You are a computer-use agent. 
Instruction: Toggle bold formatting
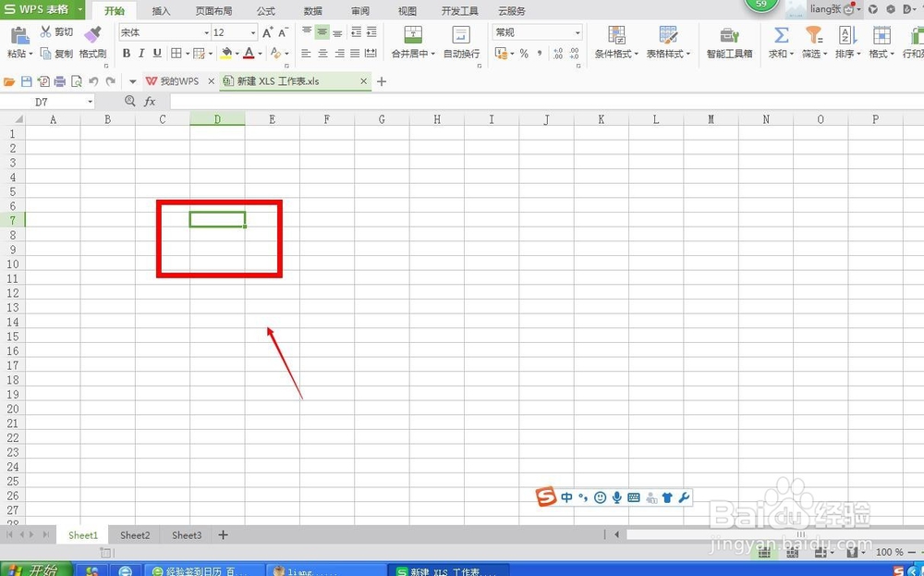click(x=126, y=54)
